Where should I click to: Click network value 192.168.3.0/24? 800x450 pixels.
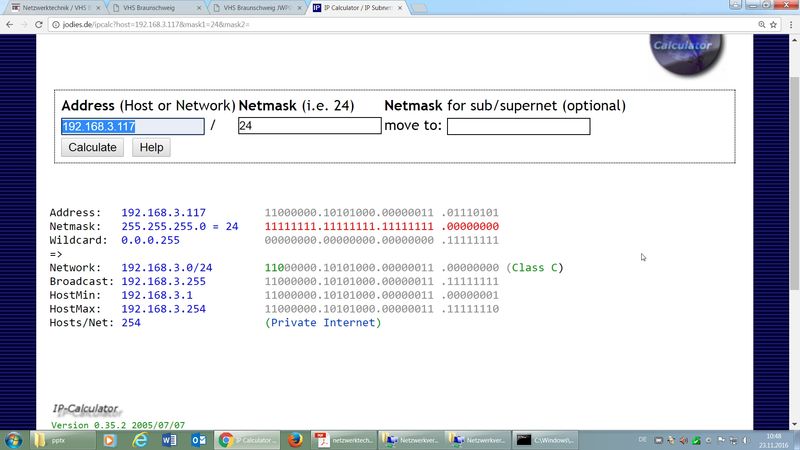[166, 267]
